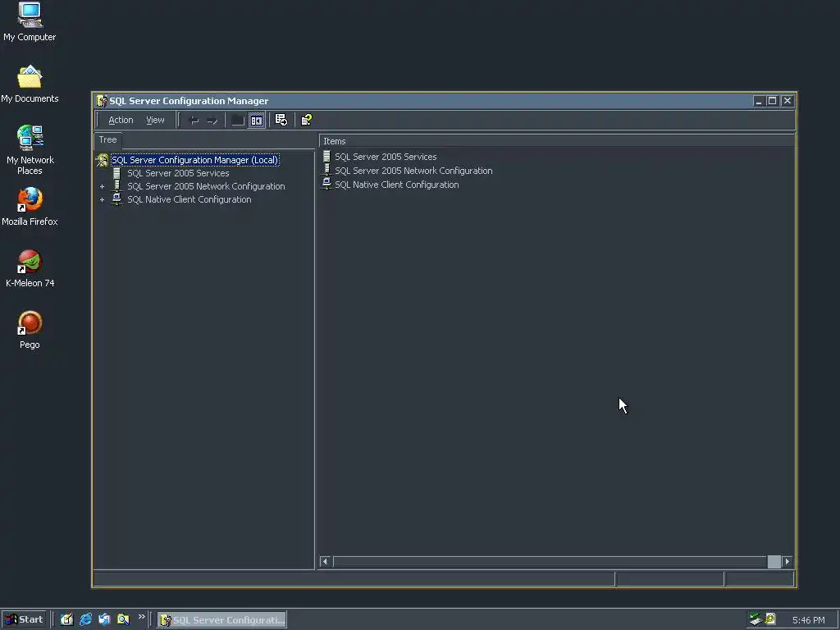Click the horizontal scrollbar thumb
The image size is (840, 630).
tap(774, 561)
